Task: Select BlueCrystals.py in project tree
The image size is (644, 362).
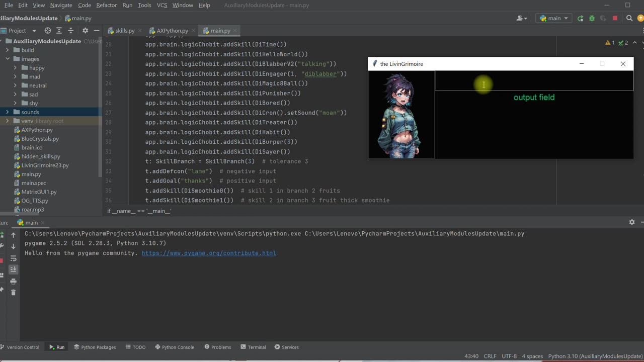Action: [40, 139]
